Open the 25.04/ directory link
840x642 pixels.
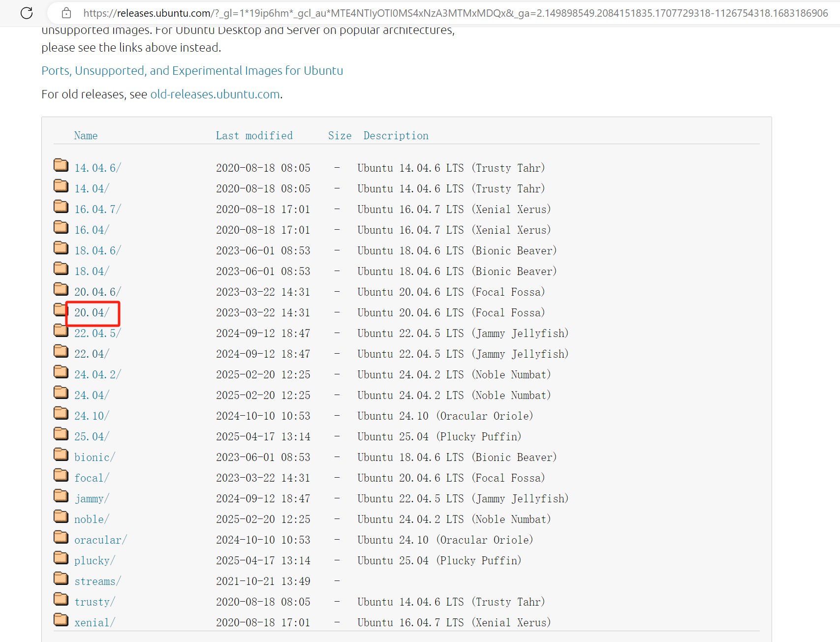(x=92, y=437)
